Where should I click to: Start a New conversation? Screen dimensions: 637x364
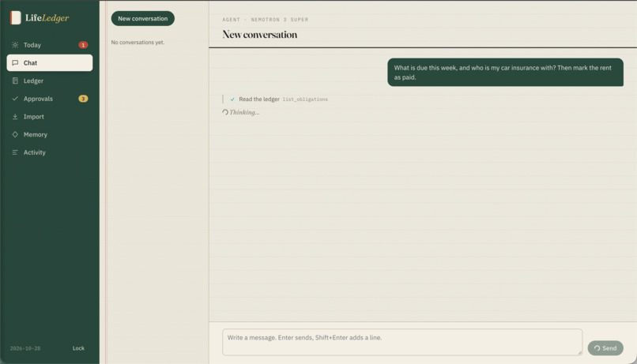(142, 19)
